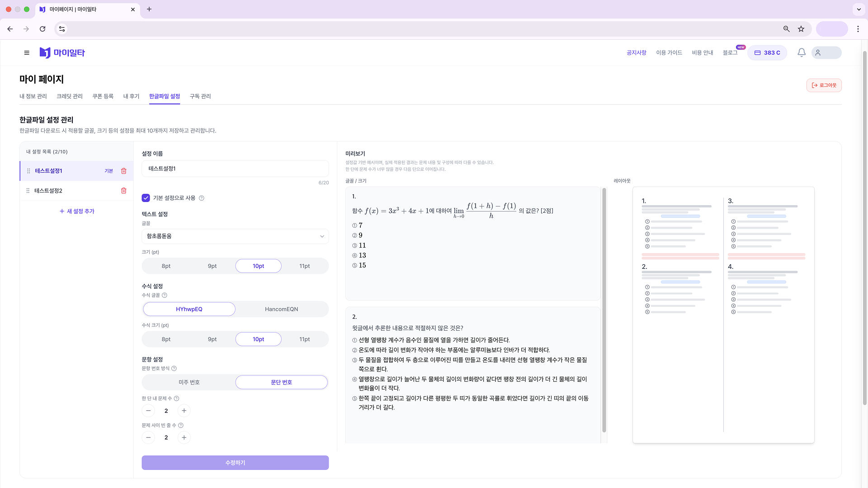Uncheck 기본 설정으로 사용 checkbox
The image size is (868, 488).
pyautogui.click(x=146, y=198)
